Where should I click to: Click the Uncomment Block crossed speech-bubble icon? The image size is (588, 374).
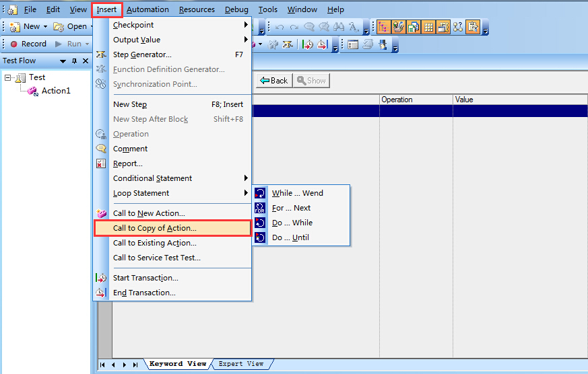(x=324, y=27)
